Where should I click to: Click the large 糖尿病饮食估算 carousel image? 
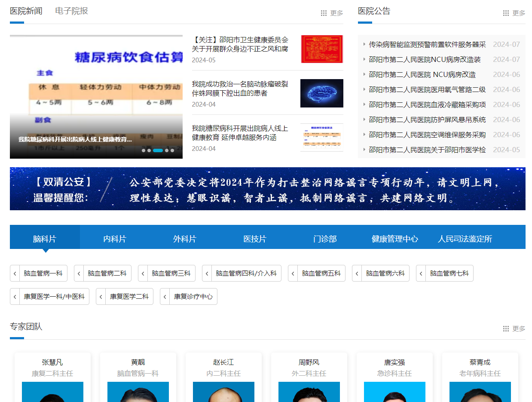(x=96, y=97)
